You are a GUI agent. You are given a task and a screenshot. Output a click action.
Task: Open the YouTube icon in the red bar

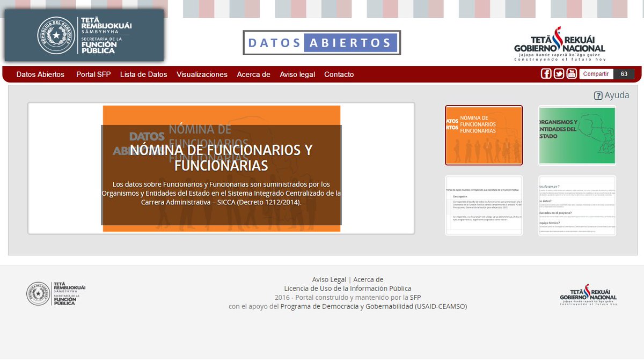pos(572,74)
